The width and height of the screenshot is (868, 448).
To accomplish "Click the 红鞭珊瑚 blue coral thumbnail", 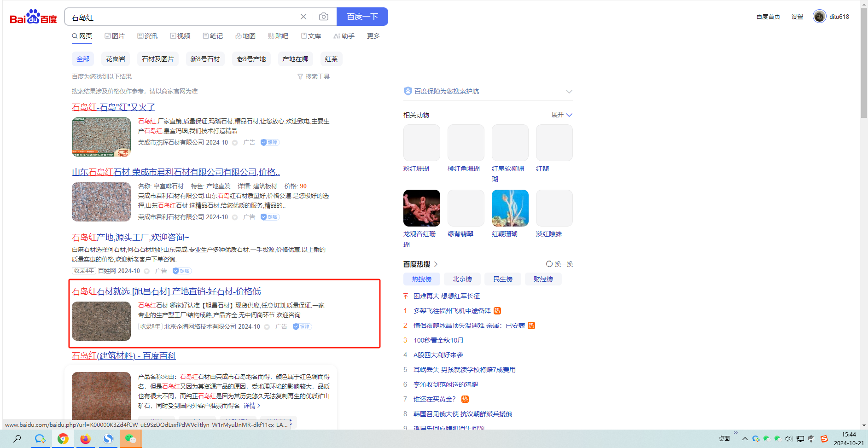I will coord(510,208).
